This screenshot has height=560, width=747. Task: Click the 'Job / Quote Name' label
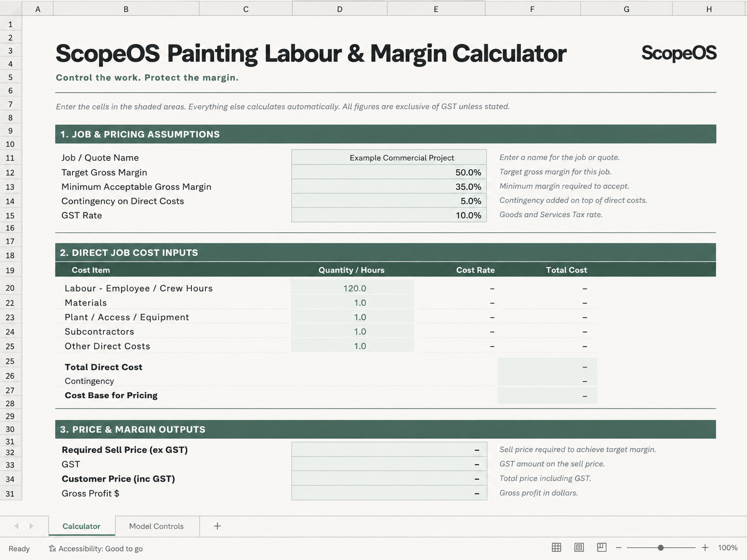pyautogui.click(x=100, y=158)
